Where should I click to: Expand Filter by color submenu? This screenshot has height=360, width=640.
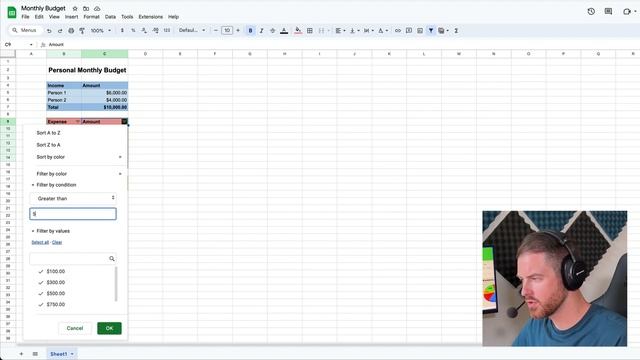tap(76, 174)
